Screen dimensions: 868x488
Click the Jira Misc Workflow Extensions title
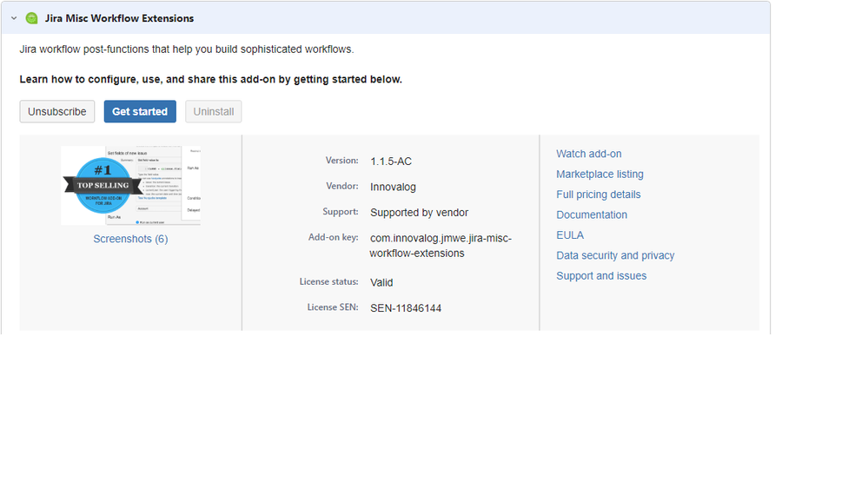(119, 18)
